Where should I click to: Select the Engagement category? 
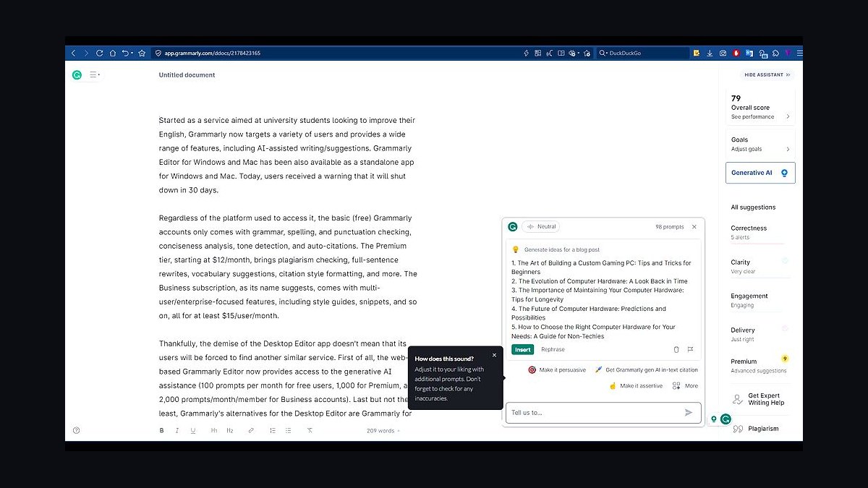point(759,300)
